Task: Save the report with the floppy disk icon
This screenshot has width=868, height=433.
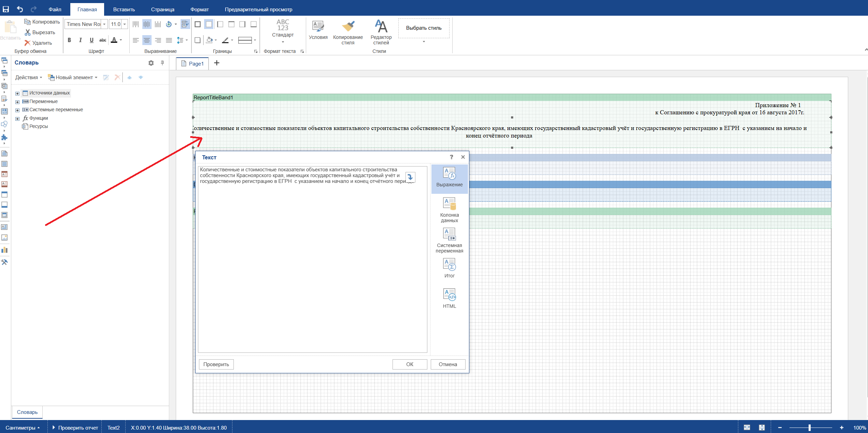Action: (x=6, y=9)
